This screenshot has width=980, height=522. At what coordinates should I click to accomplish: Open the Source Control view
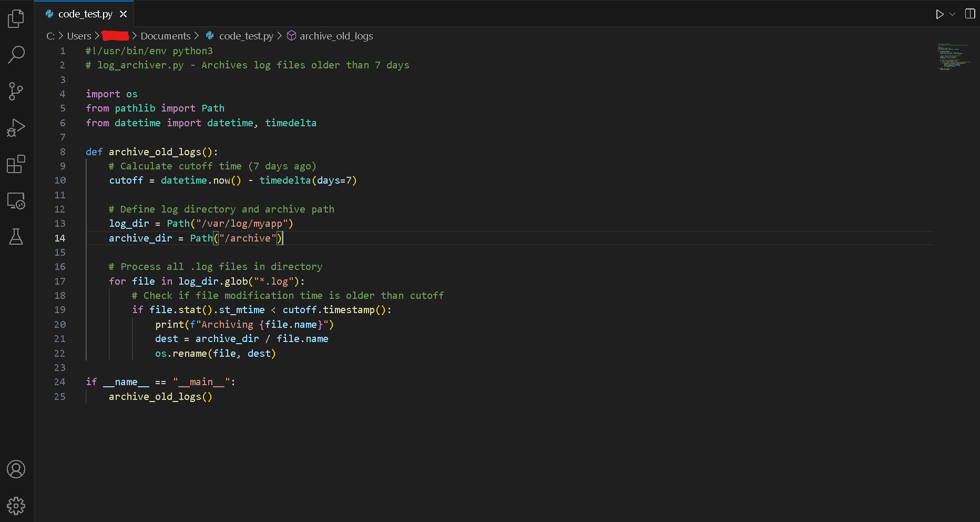pos(16,91)
